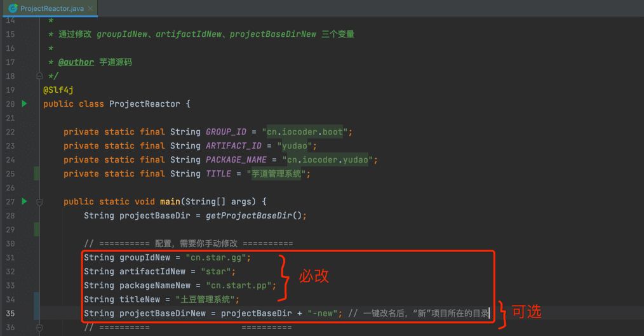Close the ProjectReactor.java editor tab
This screenshot has width=644, height=336.
pos(91,8)
